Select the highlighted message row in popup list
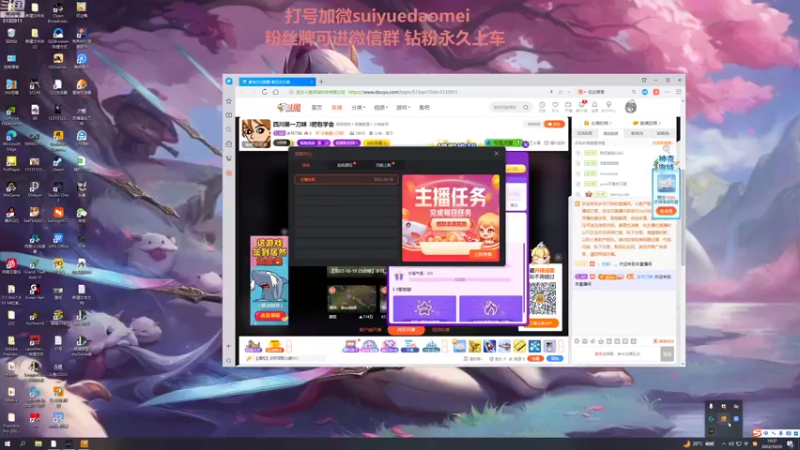Viewport: 800px width, 450px height. point(346,180)
